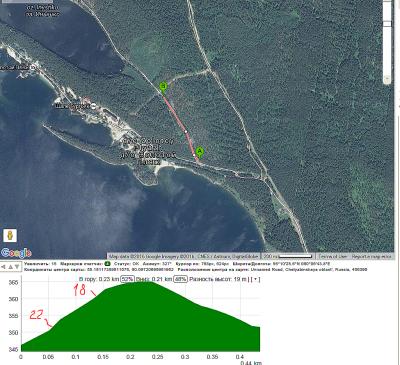This screenshot has height=365, width=400.
Task: Click the green marker A on the map
Action: point(199,152)
